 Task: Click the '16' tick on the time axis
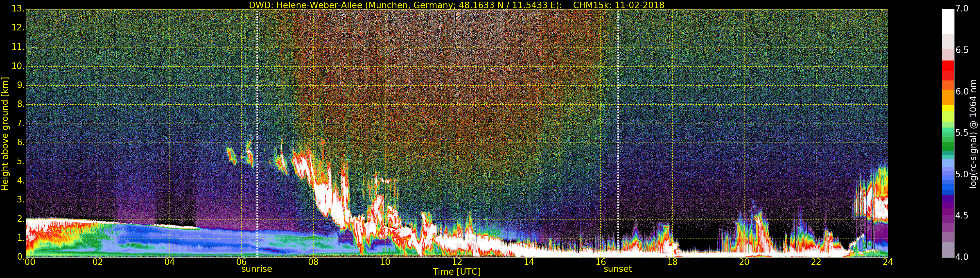tap(601, 262)
